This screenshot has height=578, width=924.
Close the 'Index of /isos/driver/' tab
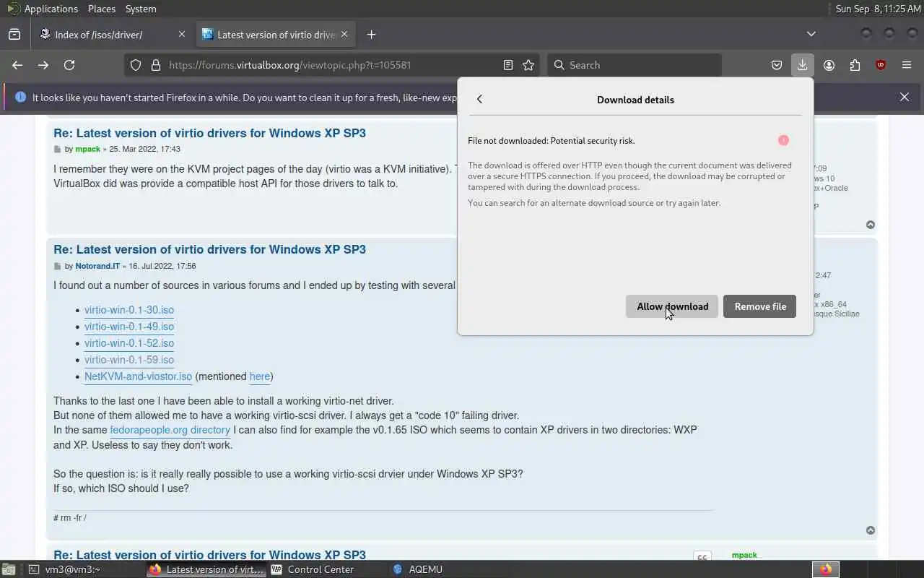(x=181, y=34)
